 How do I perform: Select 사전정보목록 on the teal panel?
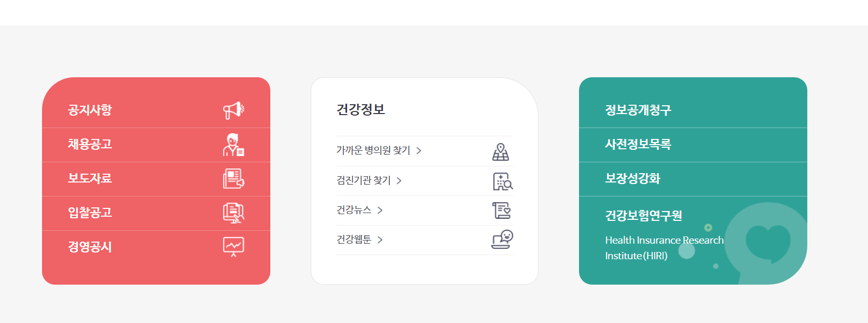638,145
